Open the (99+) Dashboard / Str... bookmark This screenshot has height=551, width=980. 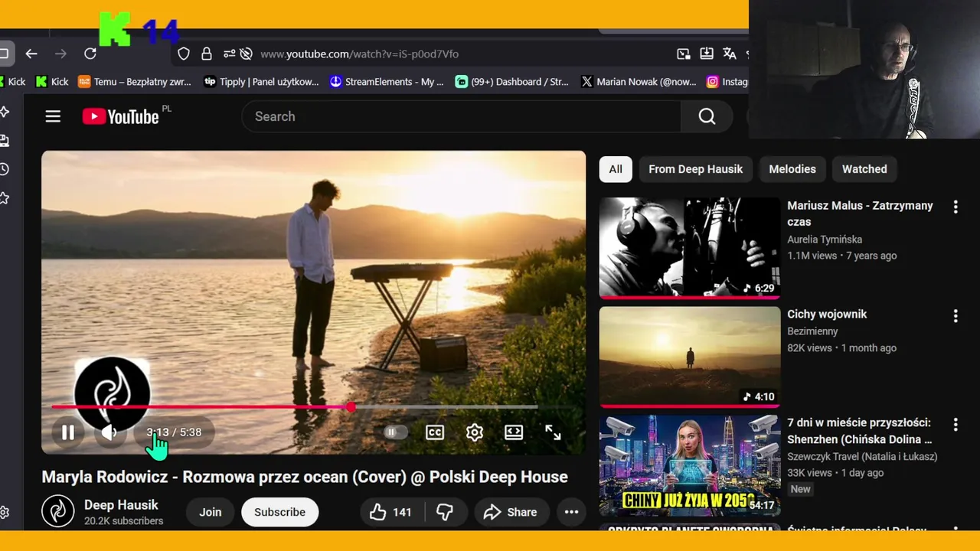tap(512, 81)
